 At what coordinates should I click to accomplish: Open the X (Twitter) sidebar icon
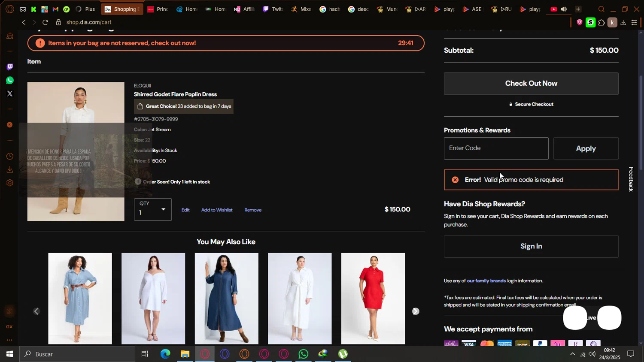tap(9, 94)
